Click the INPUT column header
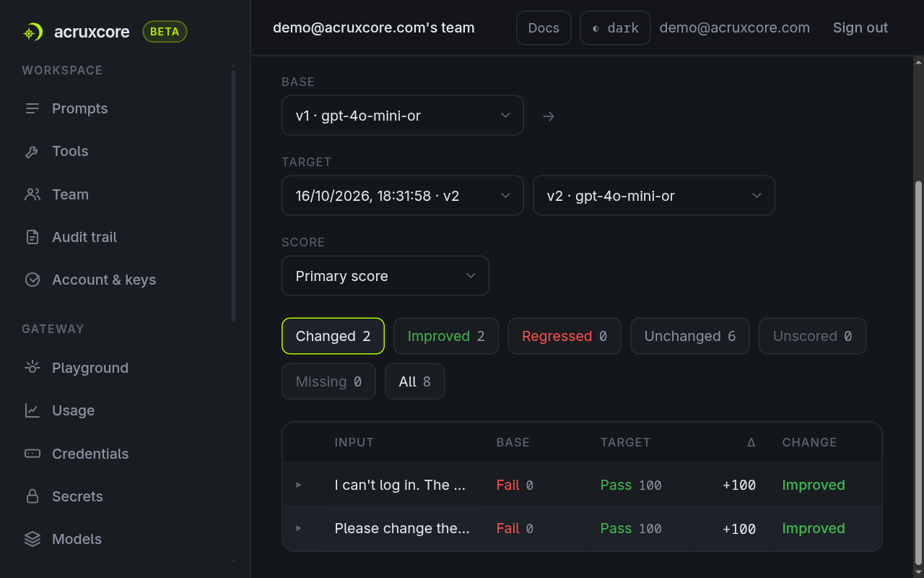This screenshot has width=924, height=578. pyautogui.click(x=354, y=442)
